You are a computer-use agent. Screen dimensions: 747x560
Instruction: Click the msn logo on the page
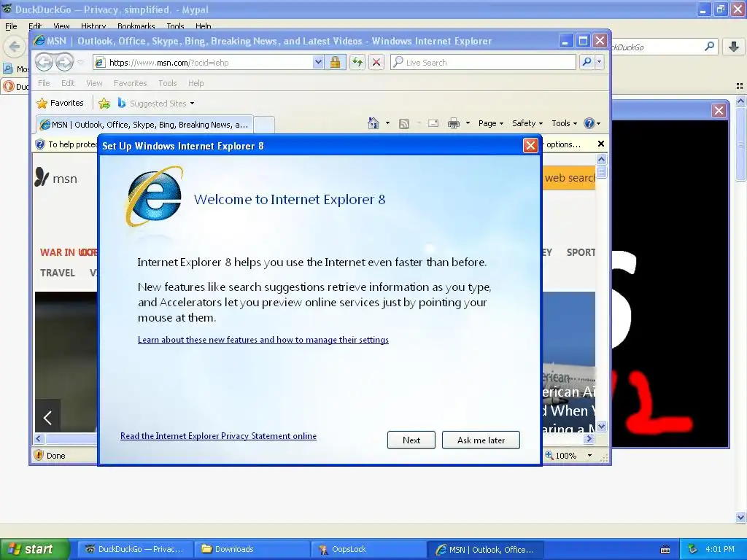click(x=55, y=178)
